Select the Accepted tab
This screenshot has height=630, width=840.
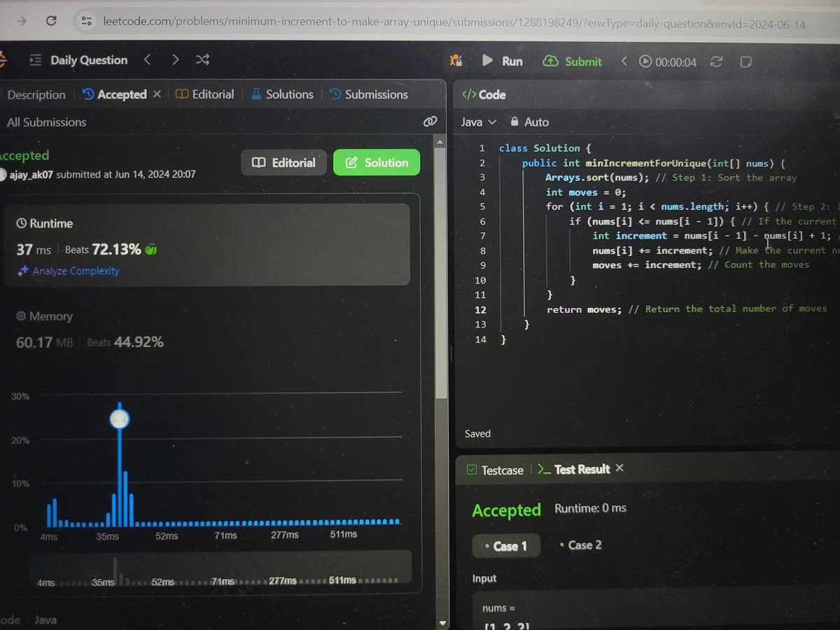(x=115, y=94)
